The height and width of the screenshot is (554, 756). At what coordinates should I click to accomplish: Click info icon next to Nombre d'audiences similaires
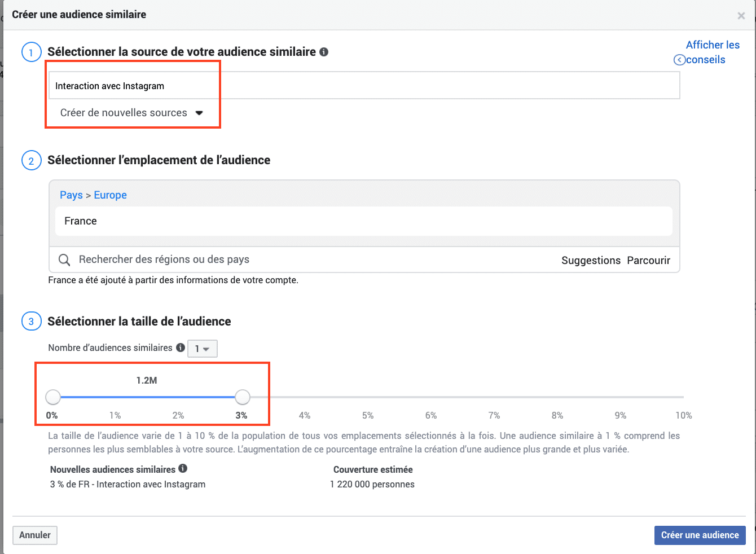181,348
